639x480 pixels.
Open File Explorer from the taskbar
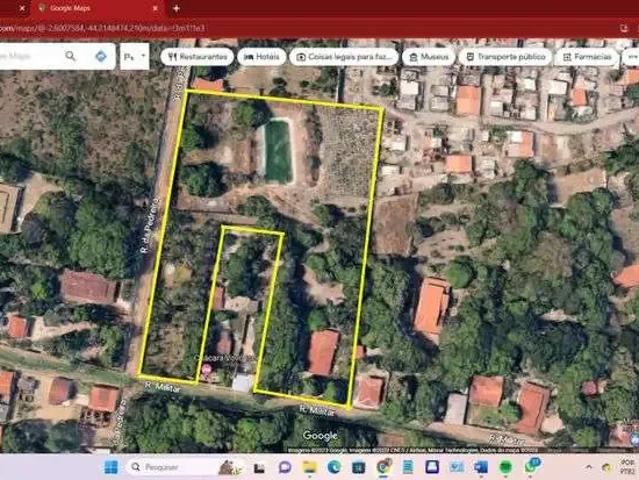310,467
